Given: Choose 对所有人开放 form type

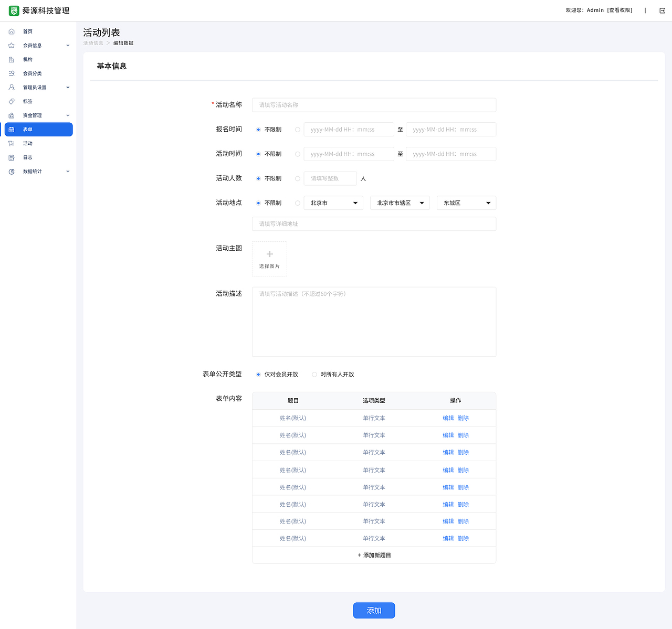Looking at the screenshot, I should 314,375.
